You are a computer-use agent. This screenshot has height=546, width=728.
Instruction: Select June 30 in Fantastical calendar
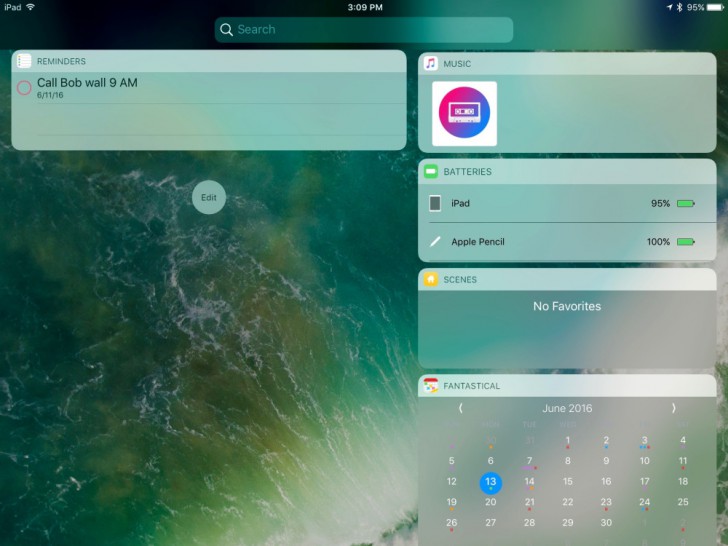(x=606, y=522)
